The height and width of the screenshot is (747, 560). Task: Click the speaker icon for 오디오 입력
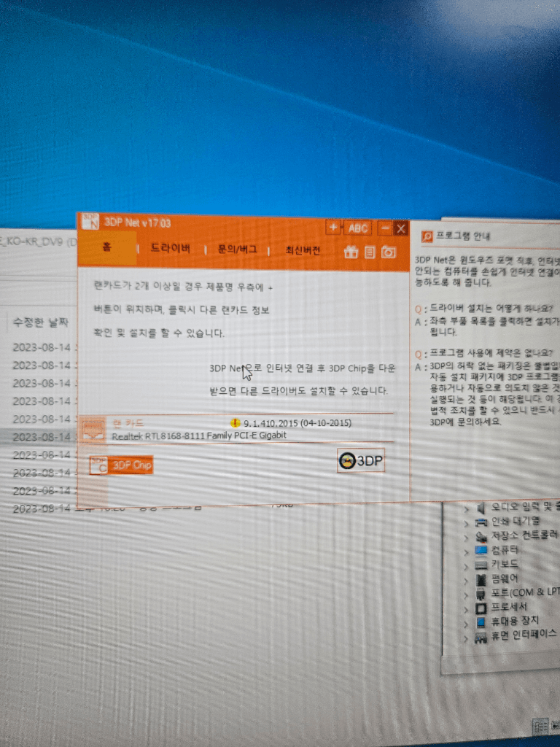pyautogui.click(x=481, y=508)
